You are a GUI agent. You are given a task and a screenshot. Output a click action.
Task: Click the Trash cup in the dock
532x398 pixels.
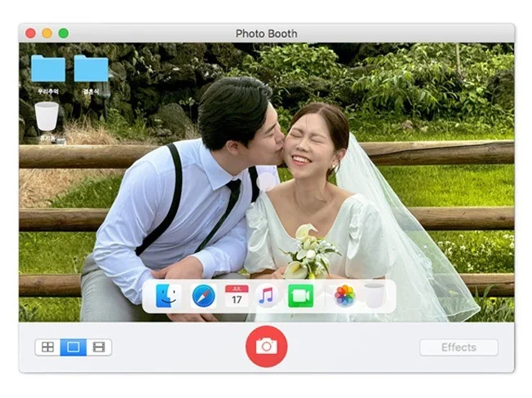click(x=374, y=294)
